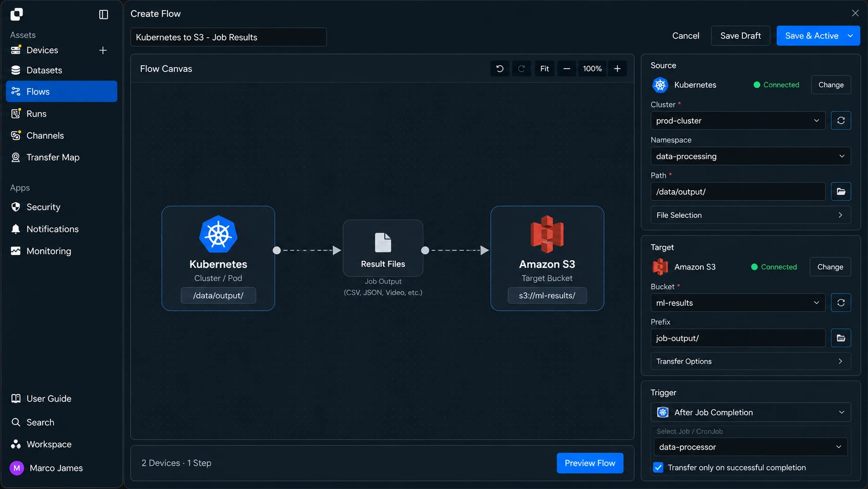
Task: Change the Amazon S3 target
Action: coord(830,267)
